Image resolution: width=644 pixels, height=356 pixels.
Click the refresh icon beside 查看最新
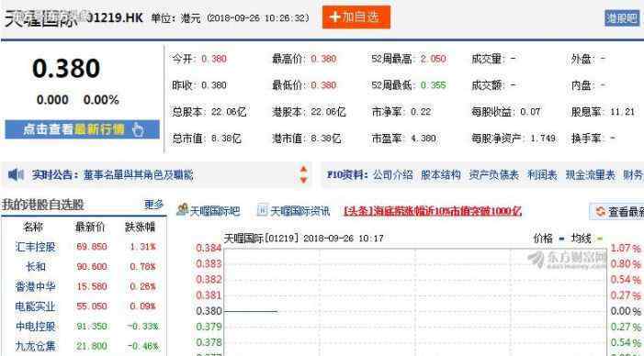point(601,211)
